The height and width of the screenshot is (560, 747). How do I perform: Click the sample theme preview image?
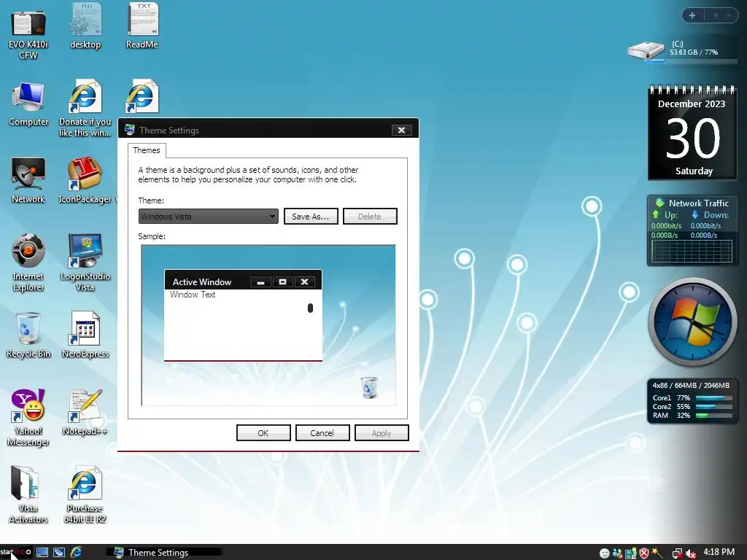[268, 325]
